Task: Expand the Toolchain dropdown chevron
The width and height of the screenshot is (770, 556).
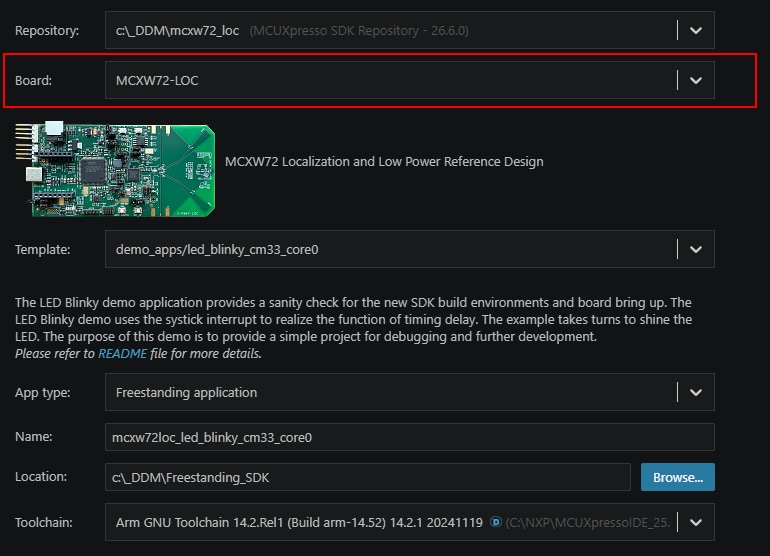Action: [695, 522]
